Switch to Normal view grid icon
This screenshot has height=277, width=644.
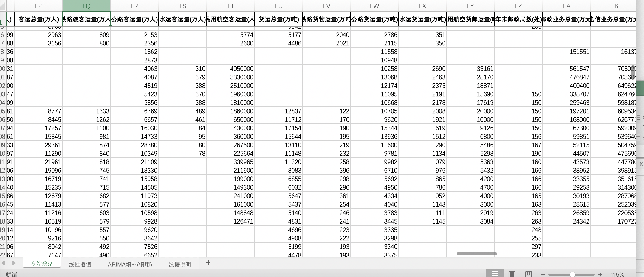(495, 274)
